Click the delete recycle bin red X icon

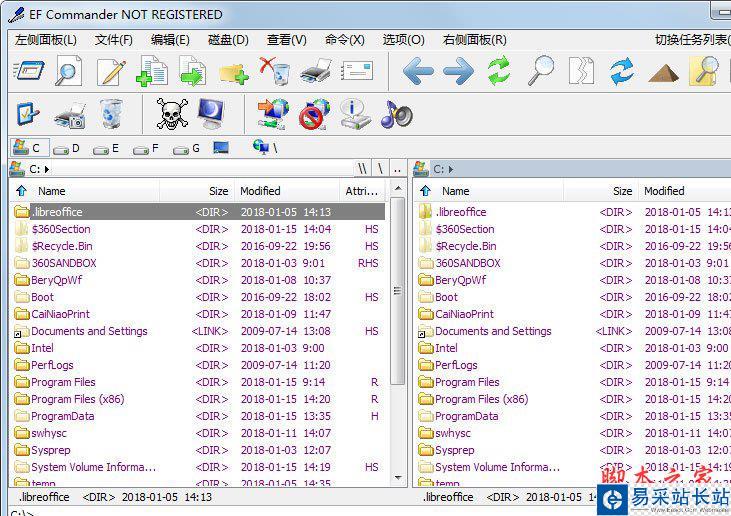[x=275, y=71]
